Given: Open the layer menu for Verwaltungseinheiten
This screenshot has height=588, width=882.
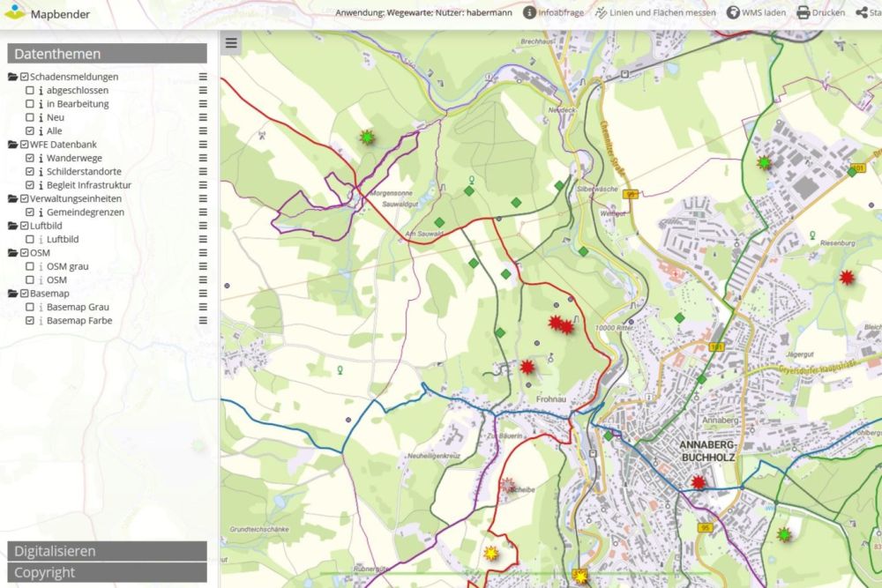Looking at the screenshot, I should (x=203, y=198).
